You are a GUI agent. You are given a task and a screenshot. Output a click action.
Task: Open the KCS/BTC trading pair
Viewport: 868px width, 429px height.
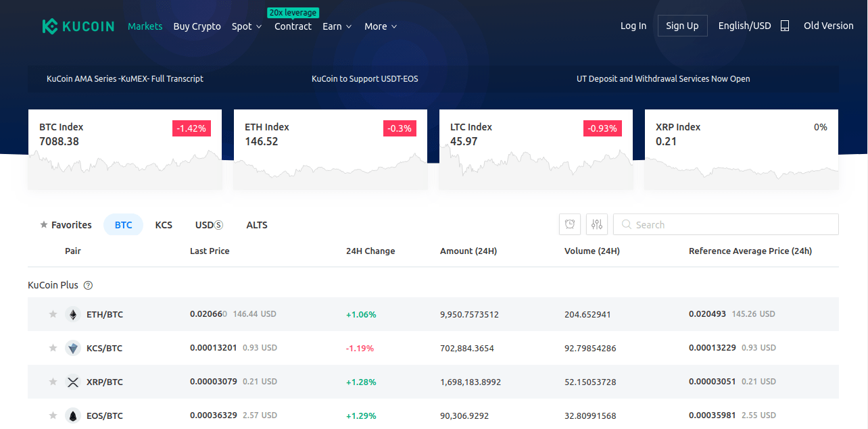tap(105, 348)
